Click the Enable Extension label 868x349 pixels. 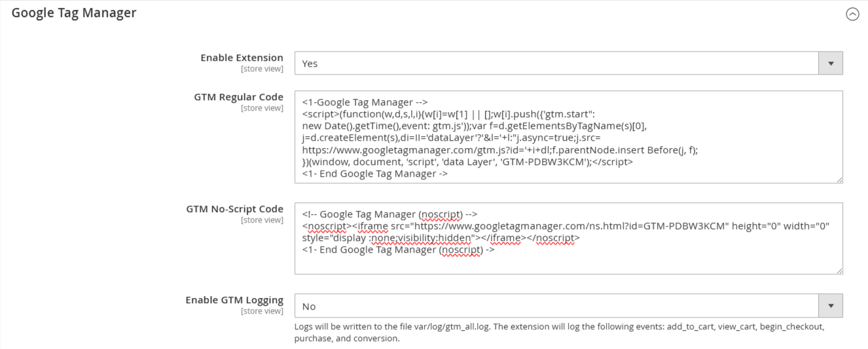[x=242, y=58]
